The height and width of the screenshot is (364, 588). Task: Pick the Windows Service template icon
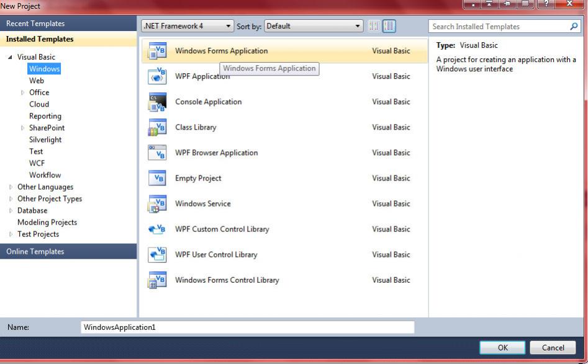[157, 204]
